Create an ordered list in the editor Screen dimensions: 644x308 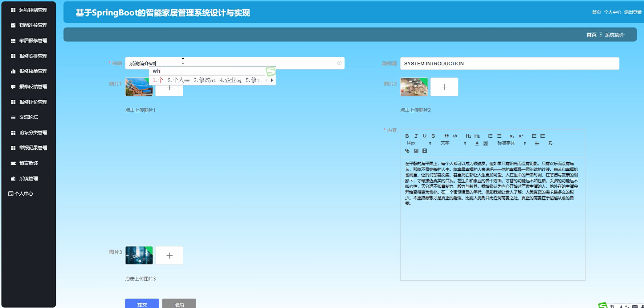(x=490, y=136)
